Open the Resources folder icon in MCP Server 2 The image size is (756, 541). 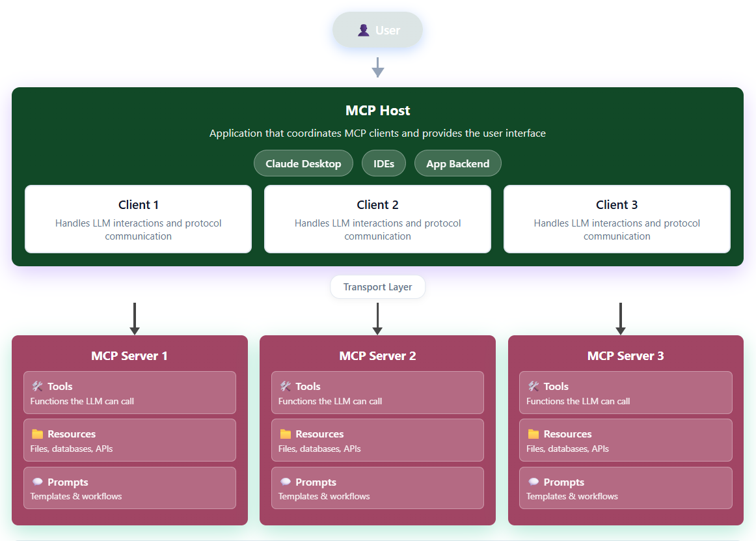[286, 433]
